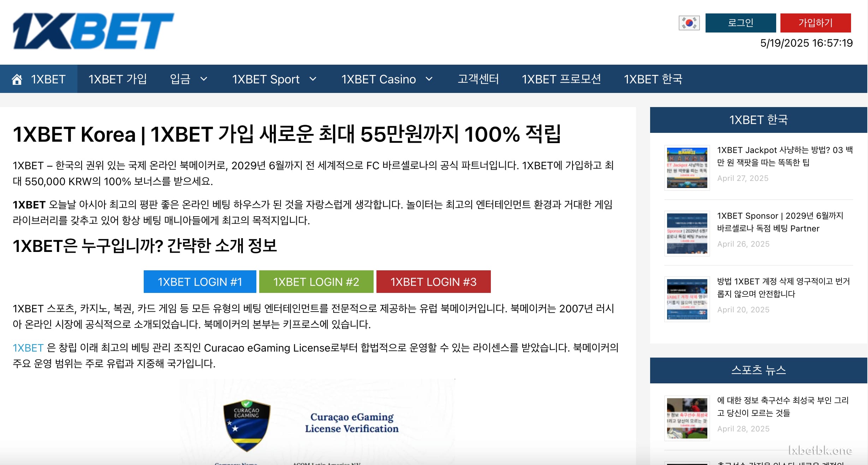
Task: Click the Sponsor article thumbnail
Action: (687, 234)
